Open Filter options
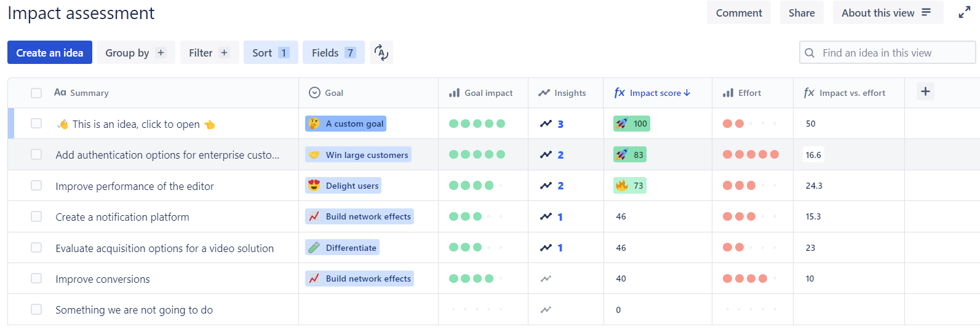This screenshot has height=332, width=980. [x=209, y=52]
